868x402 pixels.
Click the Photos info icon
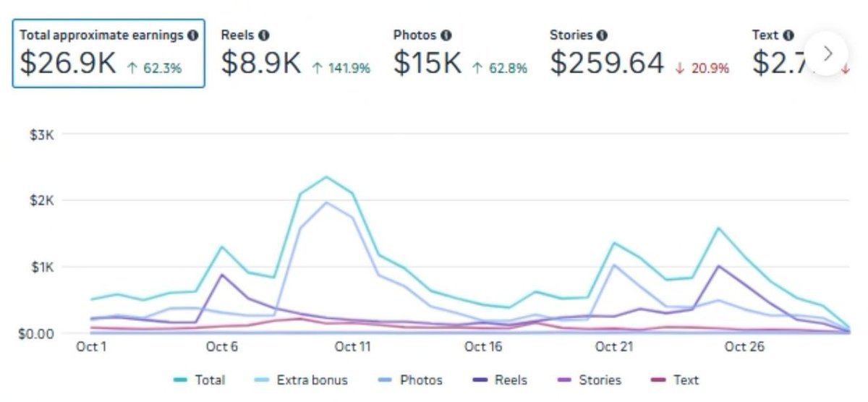pyautogui.click(x=446, y=35)
